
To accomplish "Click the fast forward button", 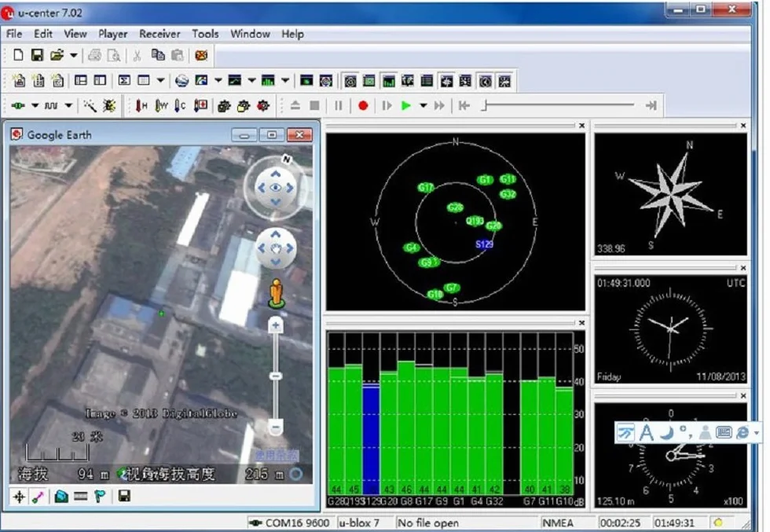I will [439, 105].
